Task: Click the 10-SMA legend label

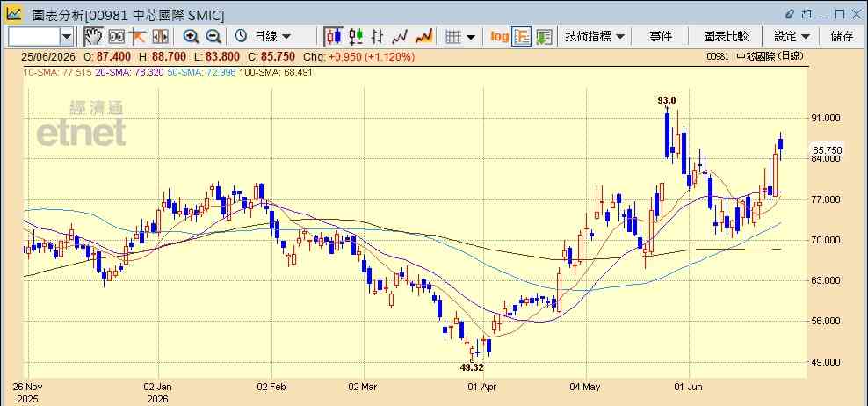Action: click(x=56, y=72)
